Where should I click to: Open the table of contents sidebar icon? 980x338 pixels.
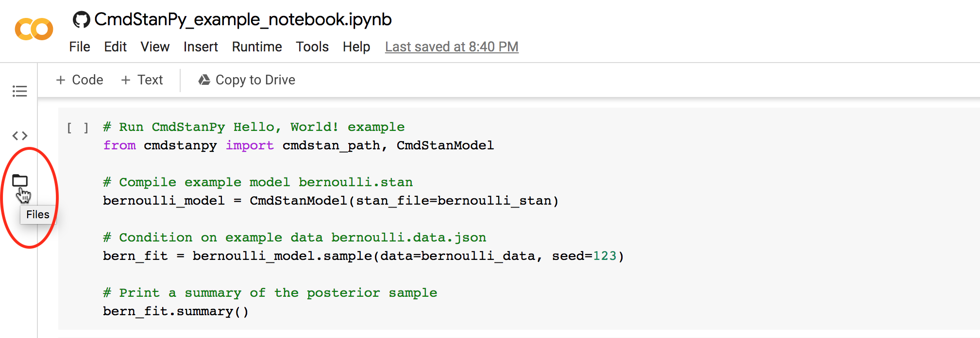(20, 91)
